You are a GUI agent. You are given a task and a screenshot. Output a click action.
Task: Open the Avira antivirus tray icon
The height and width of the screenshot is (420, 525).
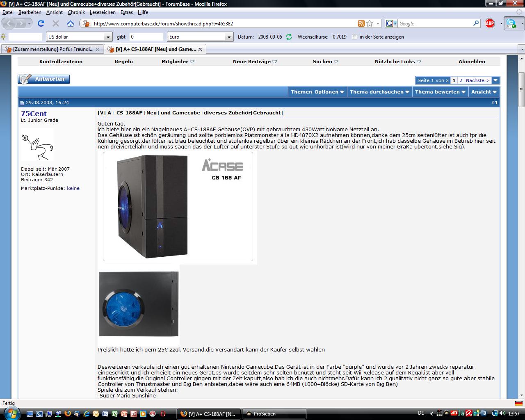pyautogui.click(x=469, y=413)
